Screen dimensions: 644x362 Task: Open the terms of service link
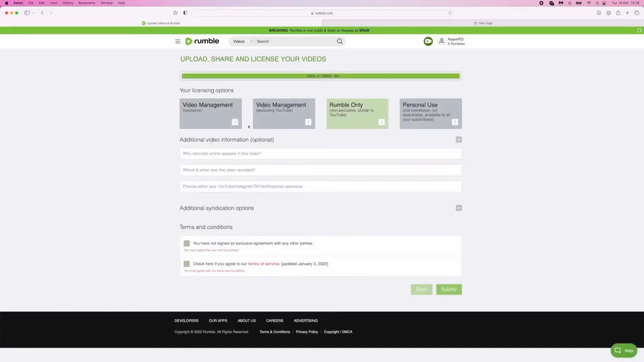tap(263, 264)
